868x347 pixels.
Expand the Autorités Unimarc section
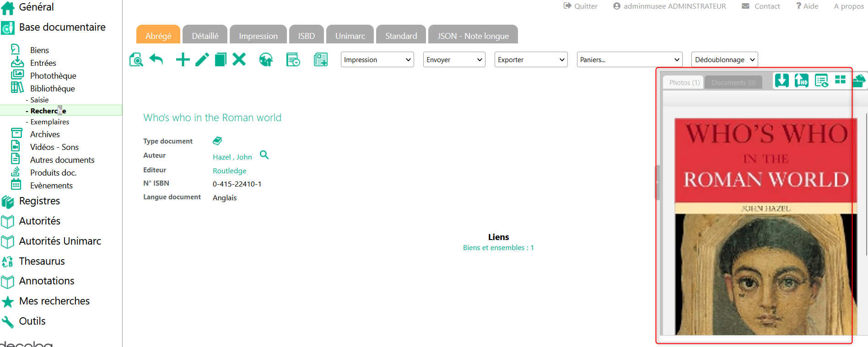pyautogui.click(x=60, y=241)
